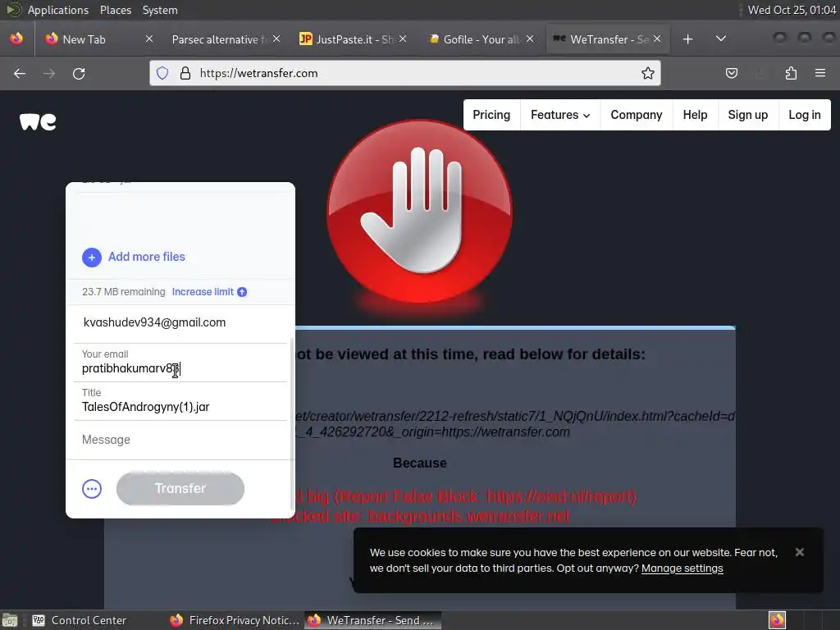Open the Firefox hamburger menu
The image size is (840, 630).
(820, 73)
